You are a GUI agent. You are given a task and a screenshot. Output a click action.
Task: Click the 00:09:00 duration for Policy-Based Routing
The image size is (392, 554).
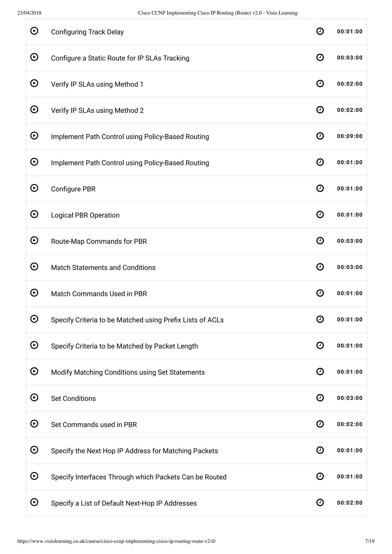pos(350,136)
